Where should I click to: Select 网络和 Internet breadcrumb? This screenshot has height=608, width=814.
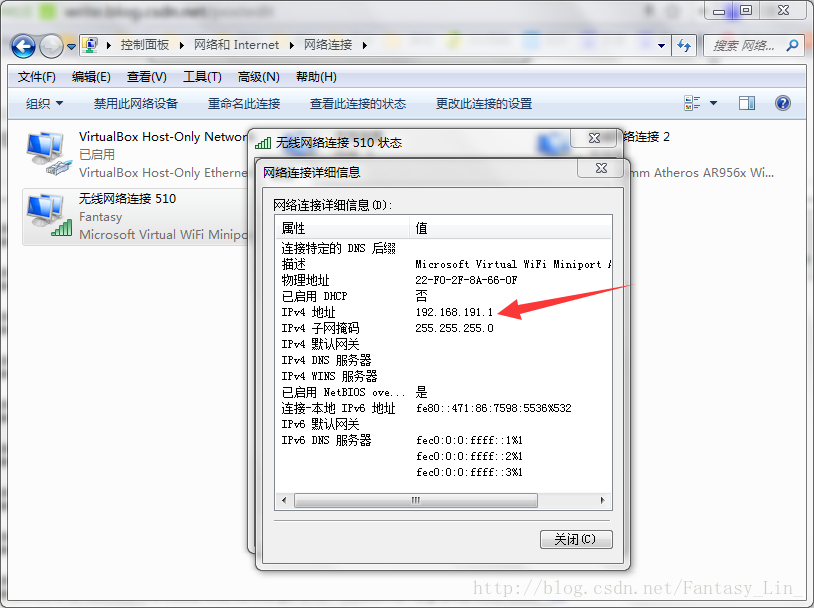click(236, 45)
